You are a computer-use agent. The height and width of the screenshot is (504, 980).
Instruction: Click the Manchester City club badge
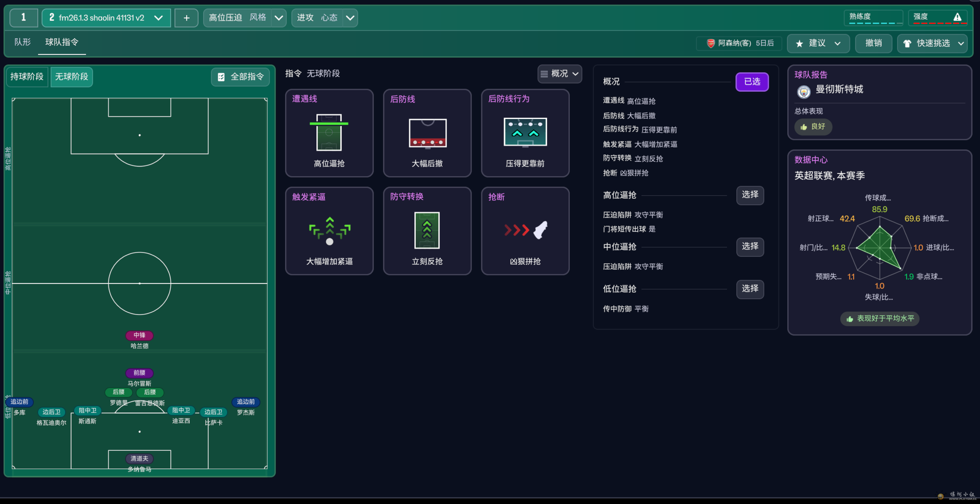(x=803, y=91)
